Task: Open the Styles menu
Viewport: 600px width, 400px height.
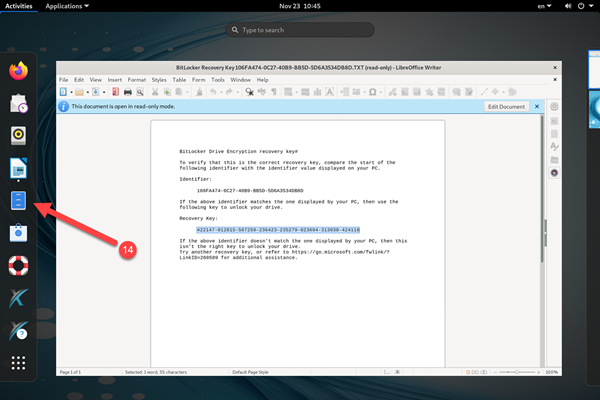Action: click(159, 80)
